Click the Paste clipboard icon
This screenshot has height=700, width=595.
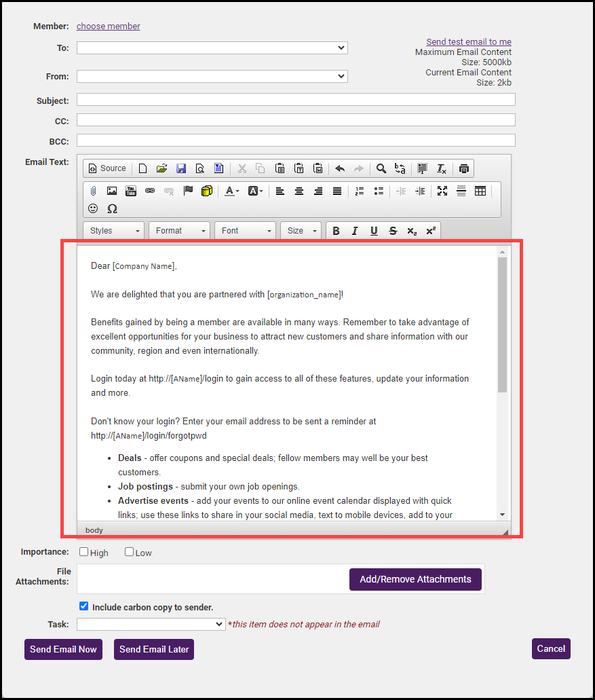pyautogui.click(x=280, y=168)
